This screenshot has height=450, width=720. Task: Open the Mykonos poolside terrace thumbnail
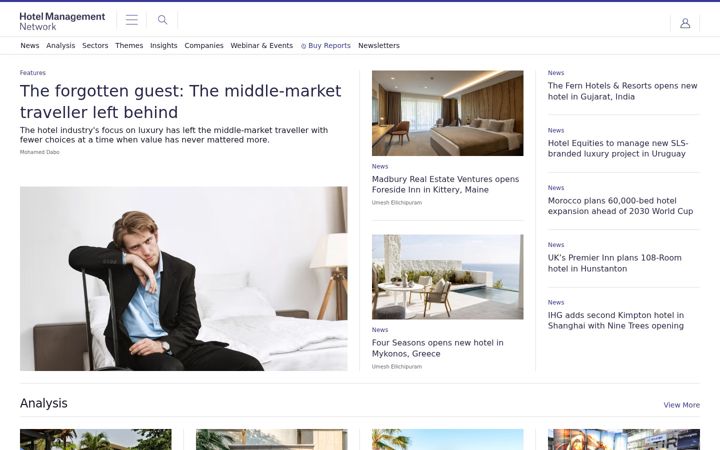(448, 277)
